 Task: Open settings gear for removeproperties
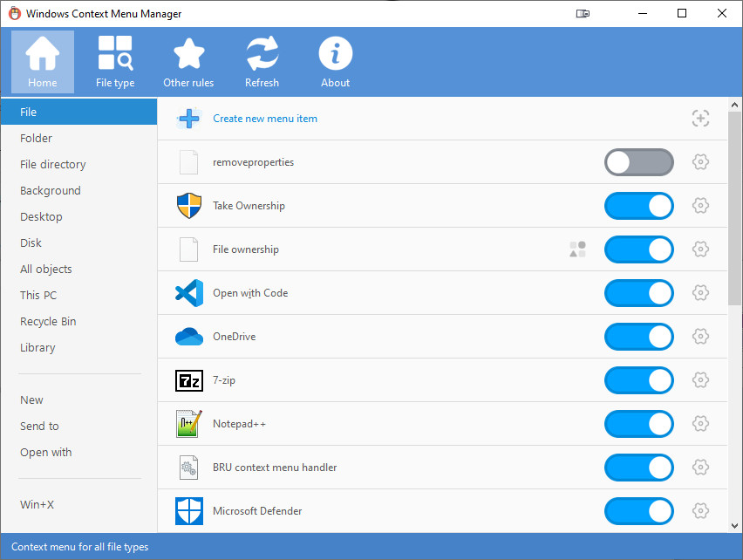click(x=700, y=162)
